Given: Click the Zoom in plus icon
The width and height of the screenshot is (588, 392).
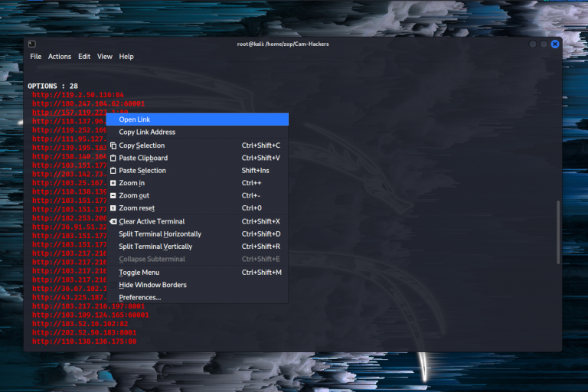Looking at the screenshot, I should 113,183.
